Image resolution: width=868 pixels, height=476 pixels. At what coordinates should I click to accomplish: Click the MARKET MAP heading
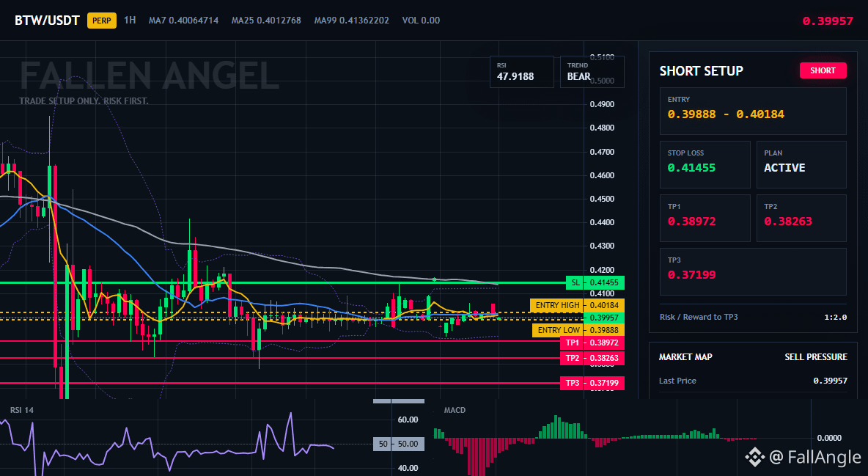point(685,357)
